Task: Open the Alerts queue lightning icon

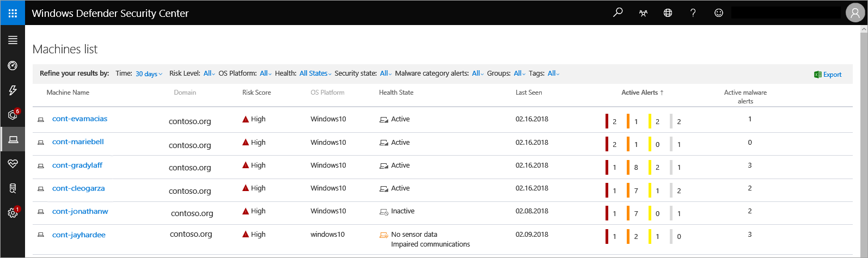Action: click(x=13, y=90)
